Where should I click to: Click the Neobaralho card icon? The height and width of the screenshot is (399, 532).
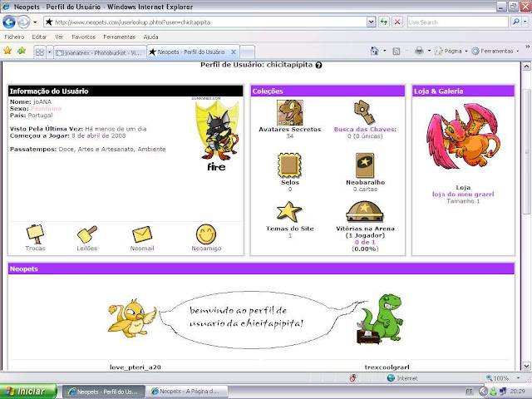tap(365, 165)
